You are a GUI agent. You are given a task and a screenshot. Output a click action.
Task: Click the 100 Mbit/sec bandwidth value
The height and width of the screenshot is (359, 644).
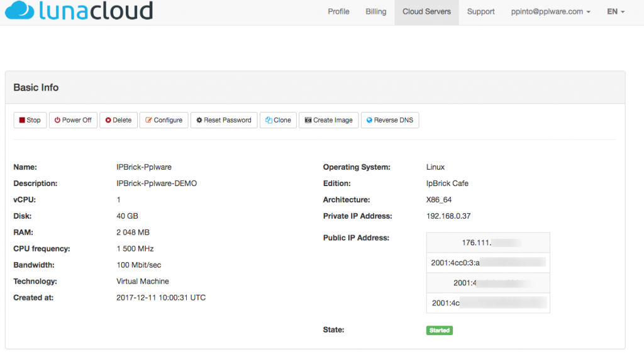pyautogui.click(x=139, y=265)
